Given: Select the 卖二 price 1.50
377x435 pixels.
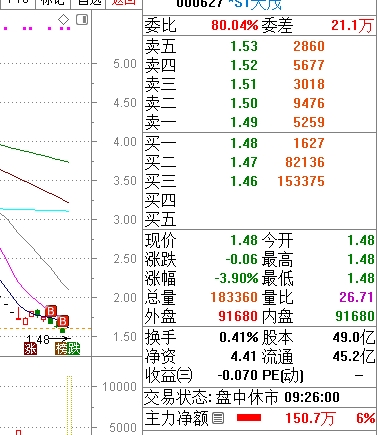Looking at the screenshot, I should [244, 103].
